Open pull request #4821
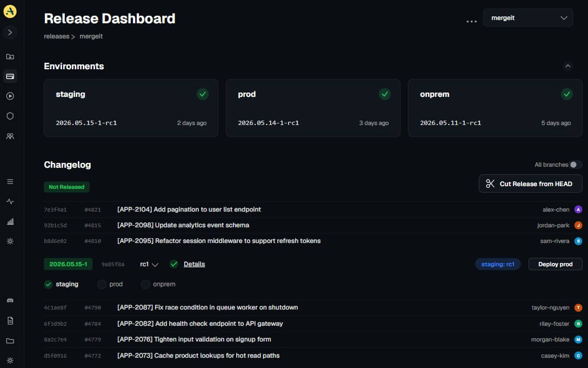The width and height of the screenshot is (588, 368). 92,209
